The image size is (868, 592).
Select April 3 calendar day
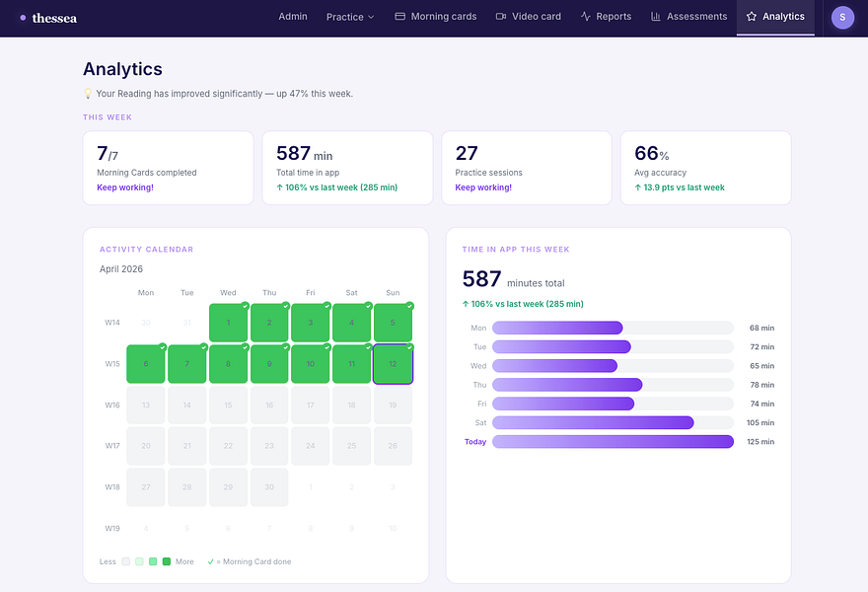point(311,323)
